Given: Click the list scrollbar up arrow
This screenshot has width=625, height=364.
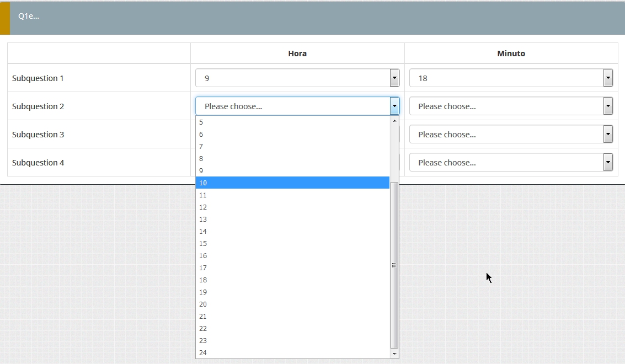Looking at the screenshot, I should (394, 120).
